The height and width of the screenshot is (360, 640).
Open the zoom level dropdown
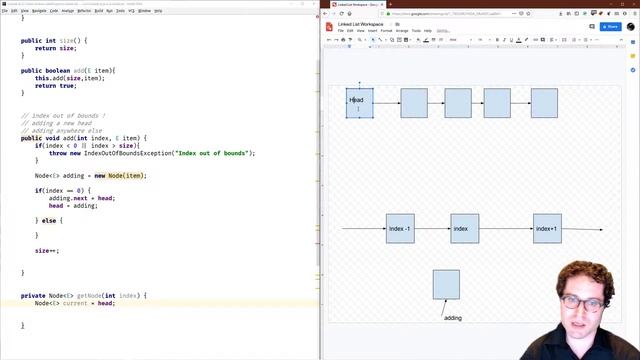(x=362, y=40)
